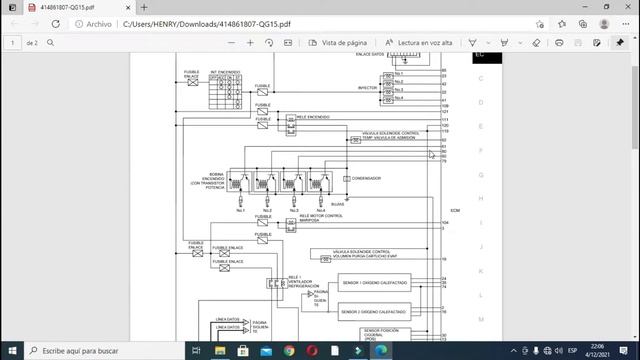Show hidden system tray icons

513,351
